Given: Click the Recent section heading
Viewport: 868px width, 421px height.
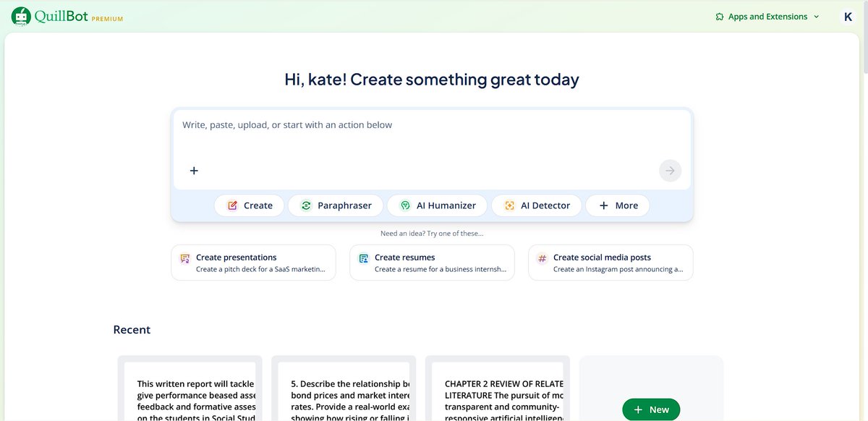Looking at the screenshot, I should point(132,330).
